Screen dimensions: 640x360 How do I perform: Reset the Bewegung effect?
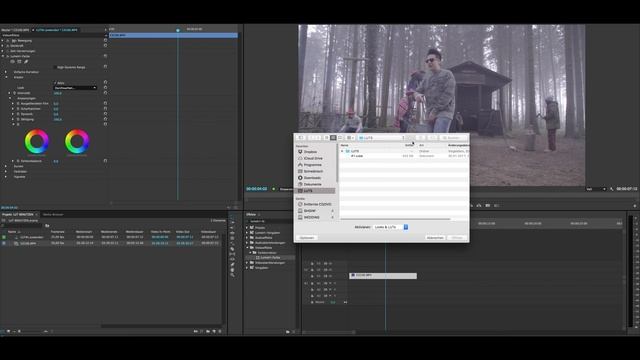[105, 40]
